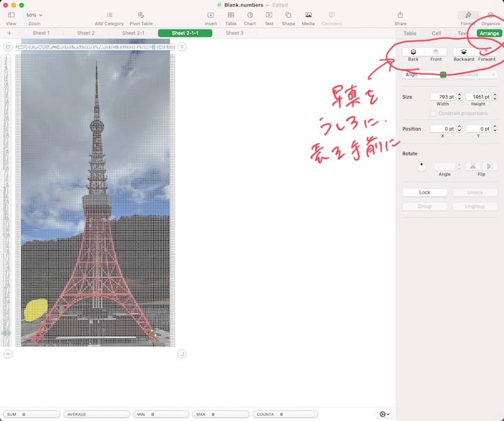Screen dimensions: 504x421
Task: Click the Insert toolbar icon
Action: point(210,14)
